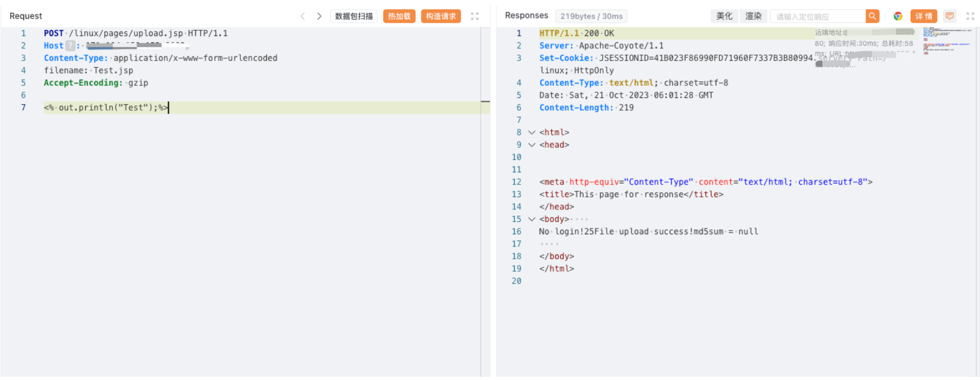Collapse the <body> fold arrow
The image size is (980, 380).
coord(532,219)
